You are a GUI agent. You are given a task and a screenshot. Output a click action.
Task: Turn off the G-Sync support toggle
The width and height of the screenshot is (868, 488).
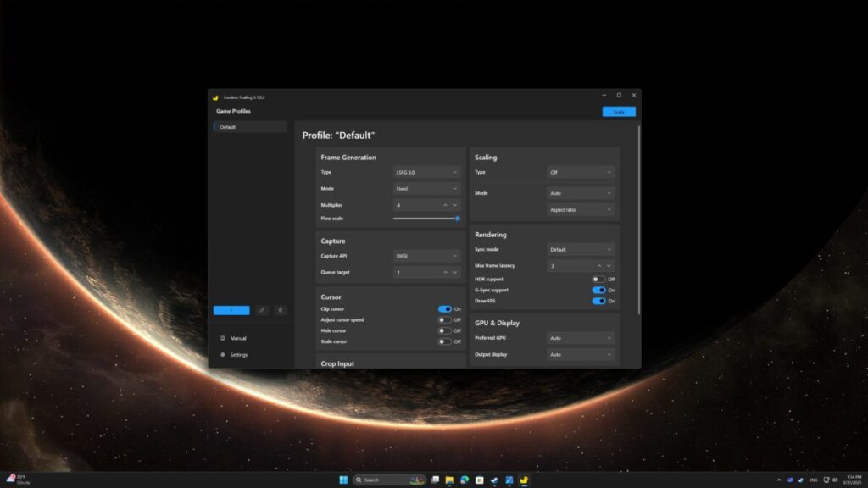(x=598, y=290)
